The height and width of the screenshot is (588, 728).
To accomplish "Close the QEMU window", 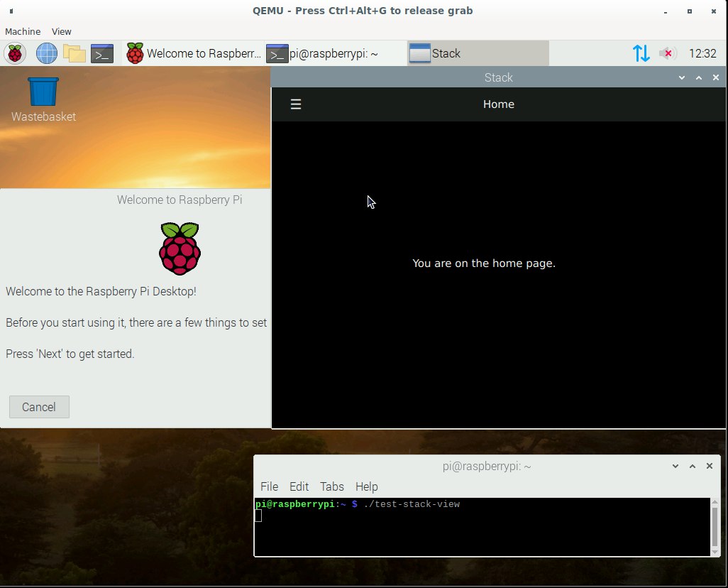I will (714, 11).
